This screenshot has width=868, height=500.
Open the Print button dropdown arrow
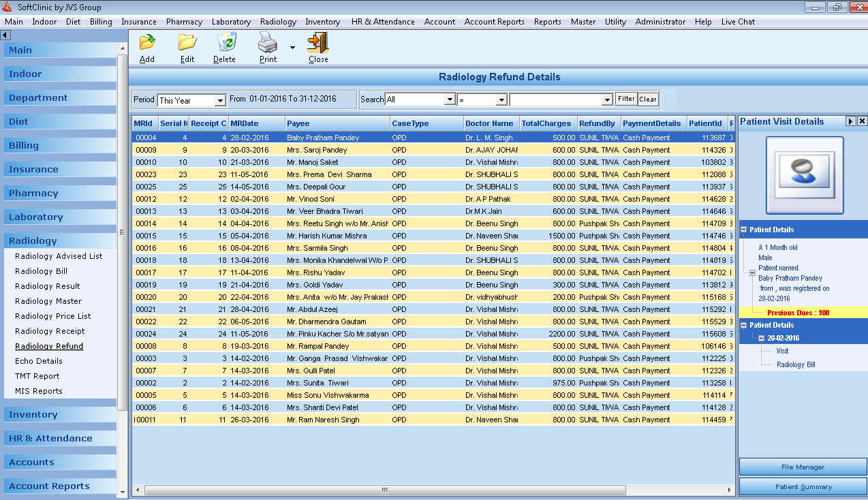tap(292, 48)
